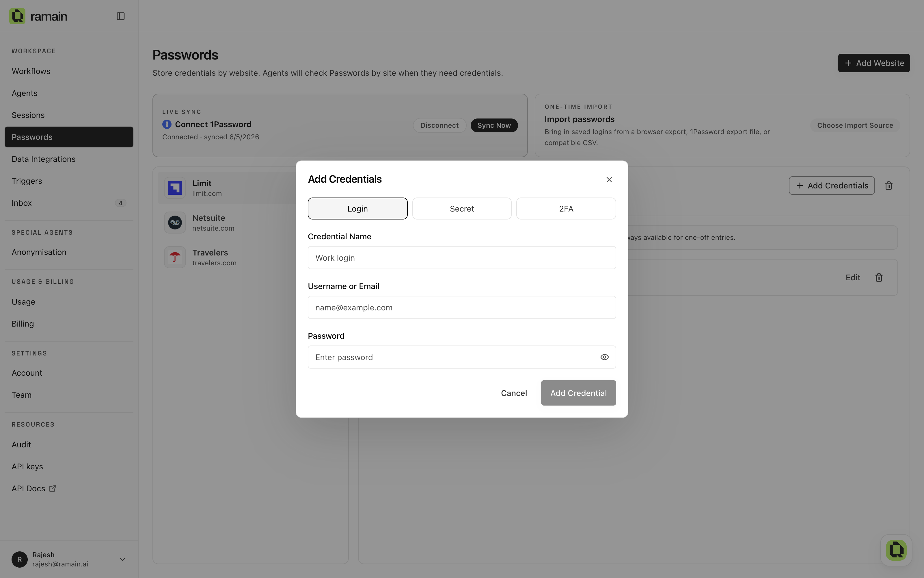The height and width of the screenshot is (578, 924).
Task: Open Team settings
Action: coord(69,395)
